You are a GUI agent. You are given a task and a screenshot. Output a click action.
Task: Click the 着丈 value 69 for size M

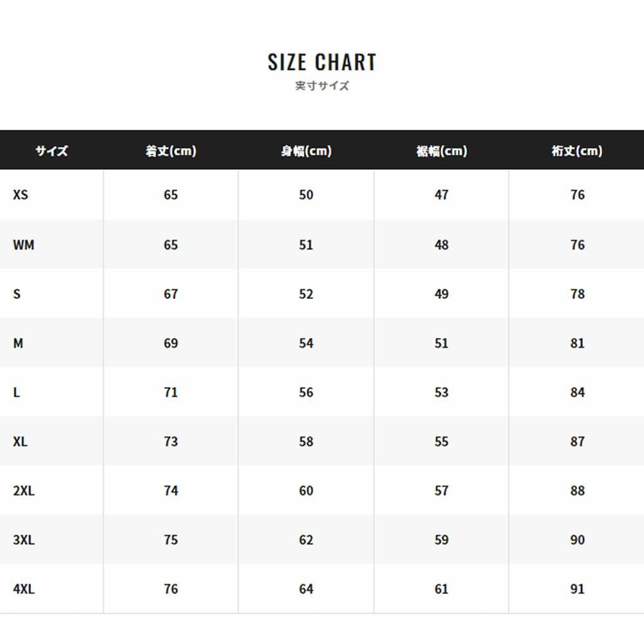[x=171, y=343]
